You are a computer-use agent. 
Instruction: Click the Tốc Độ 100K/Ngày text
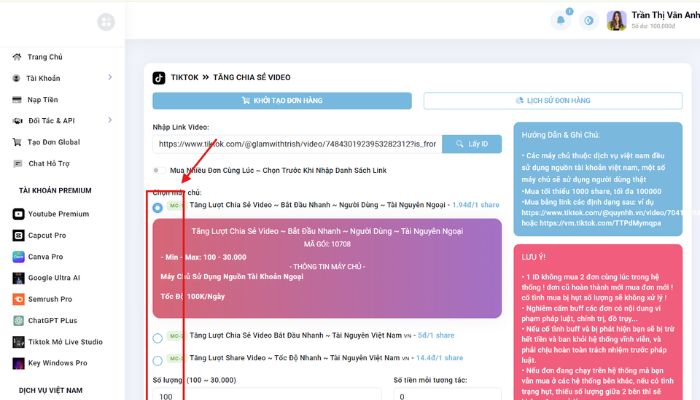click(192, 296)
